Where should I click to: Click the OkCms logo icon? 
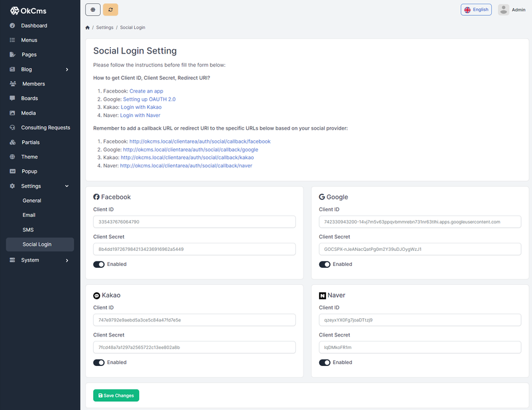pos(14,10)
